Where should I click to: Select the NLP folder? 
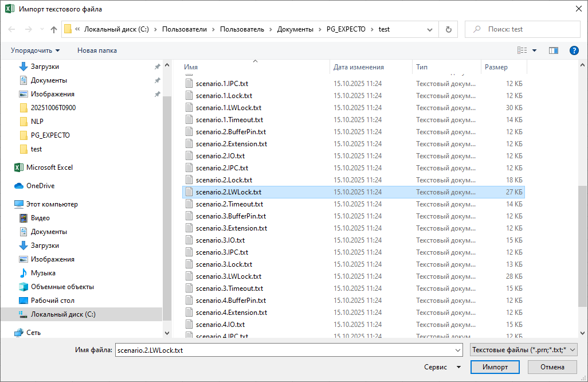point(37,122)
